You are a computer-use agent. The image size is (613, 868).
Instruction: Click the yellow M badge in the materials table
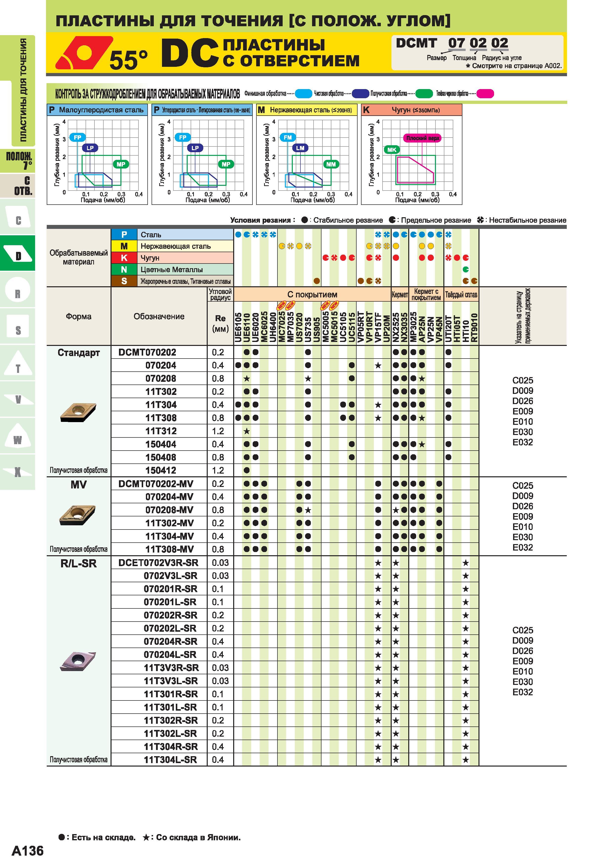tap(124, 246)
